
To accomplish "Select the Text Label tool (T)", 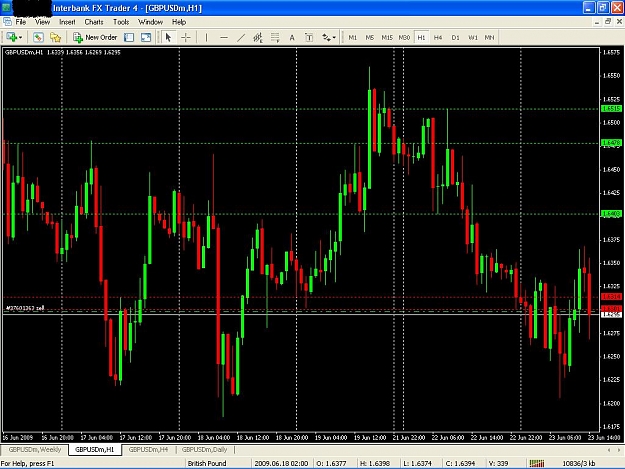I will pos(309,37).
